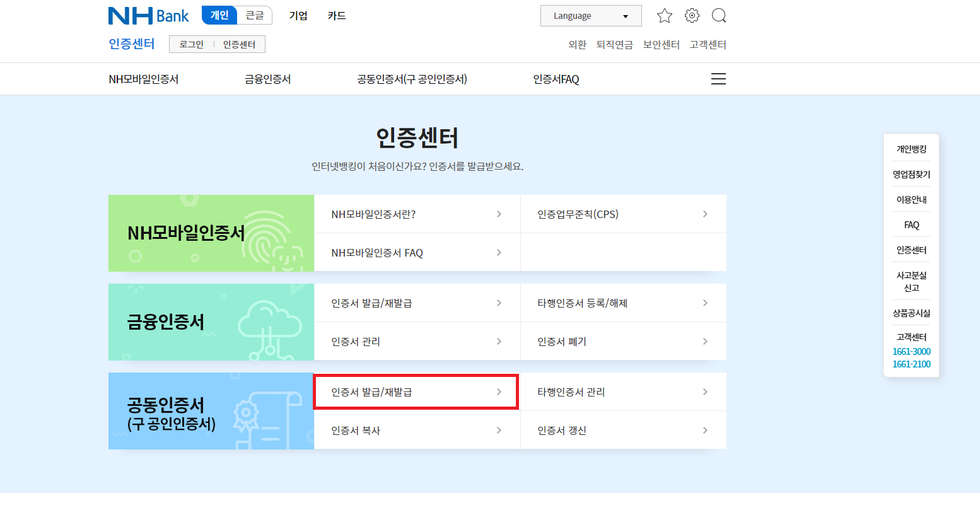Open 외환 link
Viewport: 980px width, 515px height.
(x=577, y=45)
